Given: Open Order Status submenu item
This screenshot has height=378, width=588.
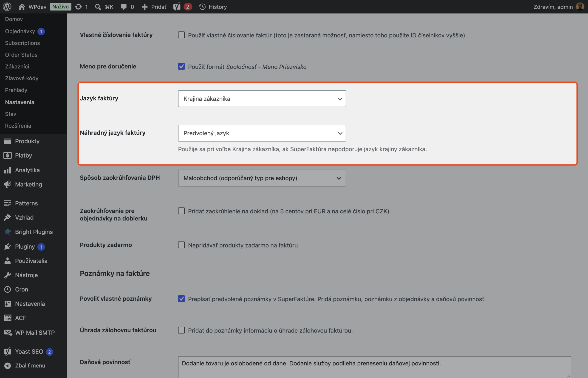Looking at the screenshot, I should click(21, 55).
